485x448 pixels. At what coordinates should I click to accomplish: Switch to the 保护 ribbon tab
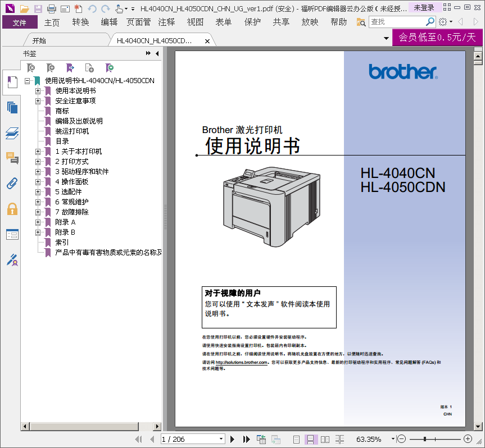coord(252,22)
